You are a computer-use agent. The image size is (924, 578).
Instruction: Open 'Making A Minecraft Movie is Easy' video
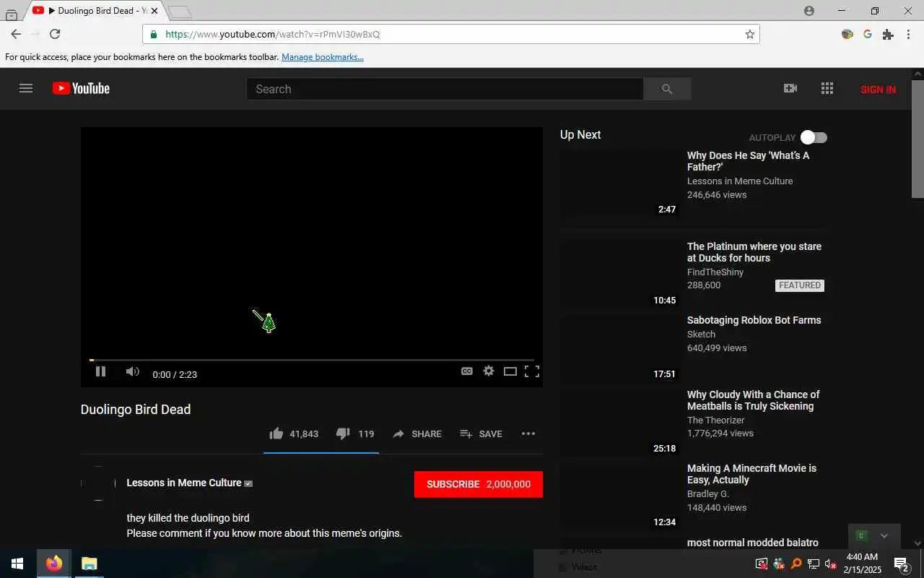[x=751, y=474]
